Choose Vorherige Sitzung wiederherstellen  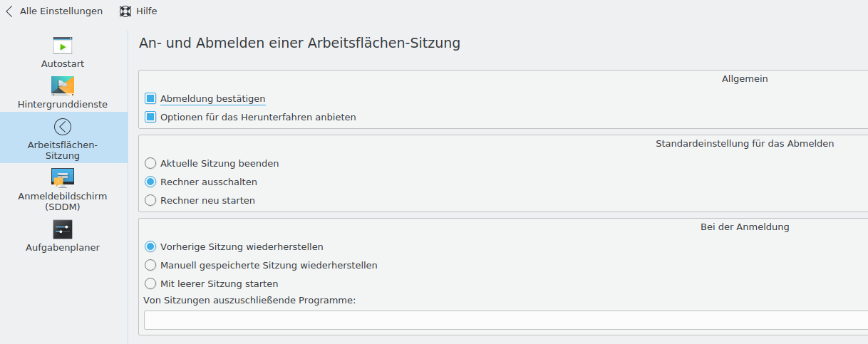coord(150,246)
